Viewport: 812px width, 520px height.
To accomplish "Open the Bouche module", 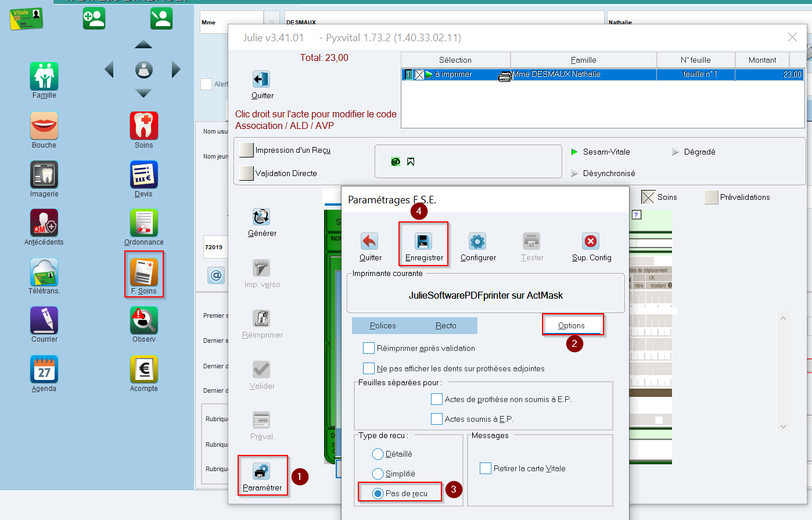I will point(44,125).
